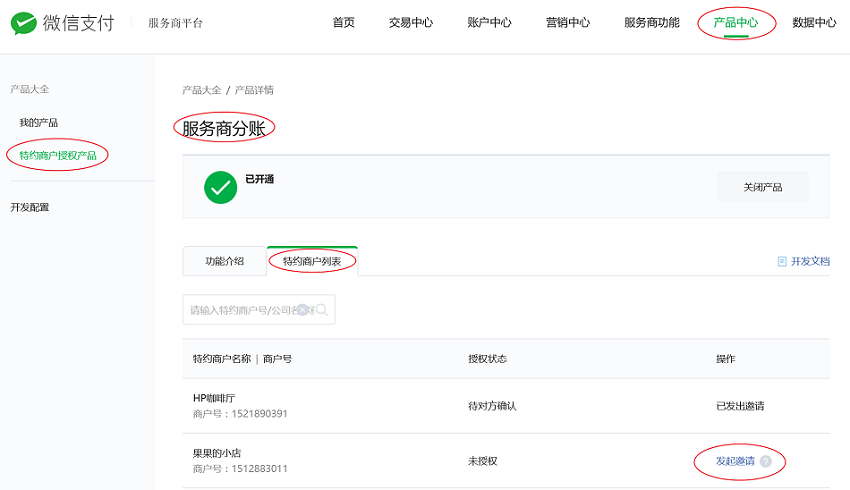Screen dimensions: 850x490
Task: Click the 产品详情 breadcrumb text
Action: 254,90
